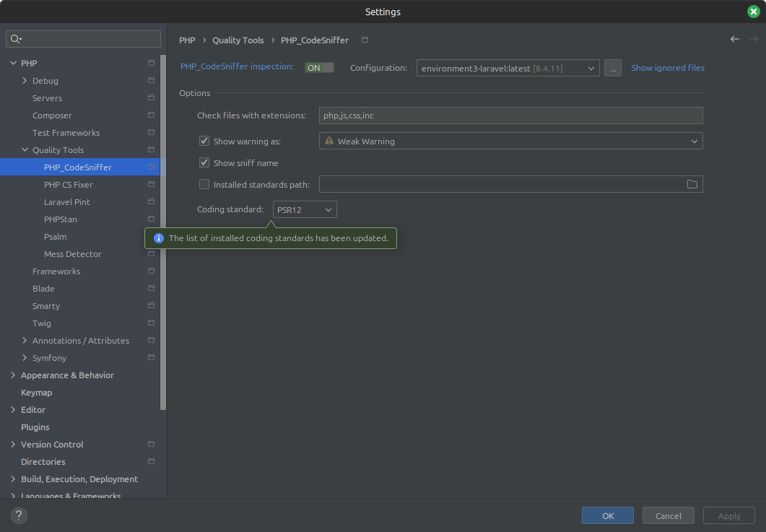
Task: Select PHPStan in the Quality Tools list
Action: coord(61,219)
